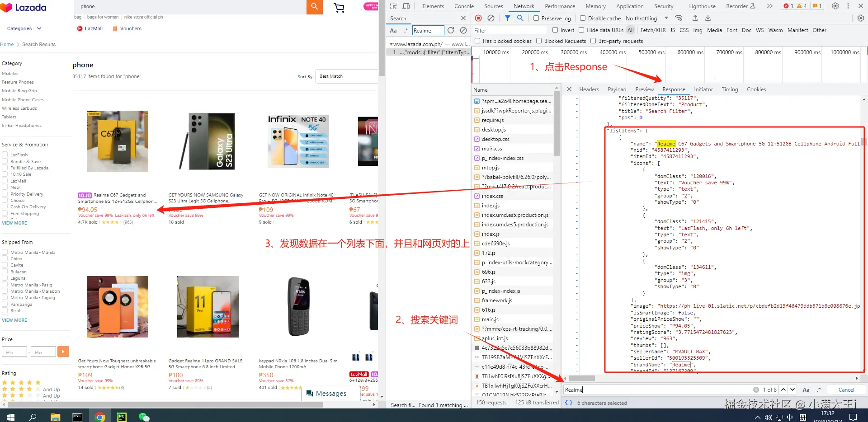This screenshot has width=868, height=422.
Task: Close the DevTools Search drawer
Action: [463, 18]
